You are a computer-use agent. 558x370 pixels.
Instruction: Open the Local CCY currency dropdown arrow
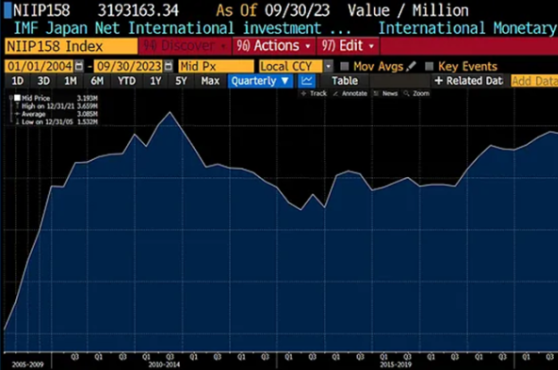pyautogui.click(x=328, y=66)
